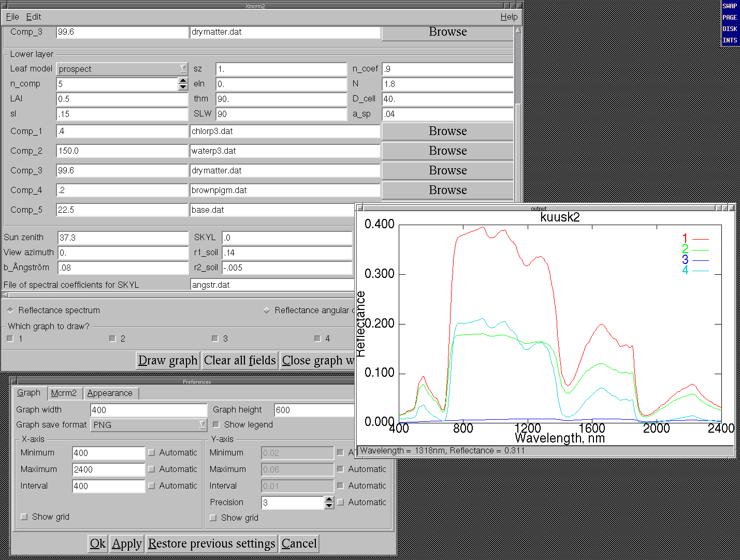
Task: Open the Preferences window menu button
Action: point(14,381)
